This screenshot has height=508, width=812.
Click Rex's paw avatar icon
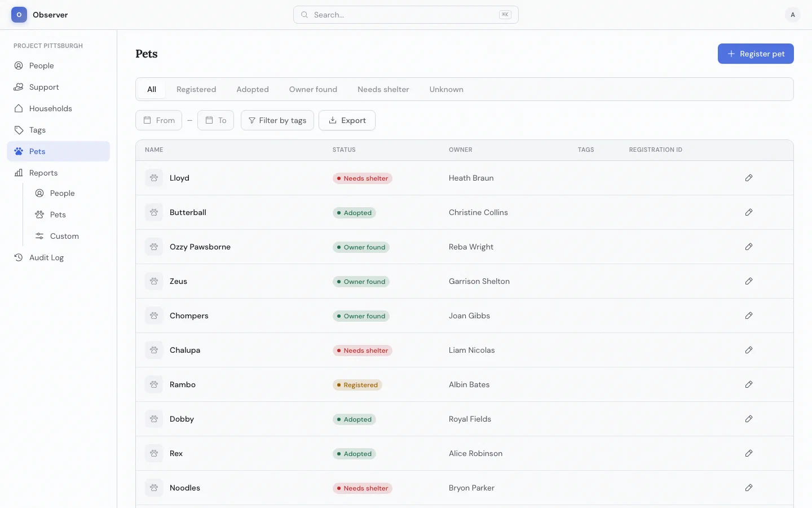click(x=154, y=453)
